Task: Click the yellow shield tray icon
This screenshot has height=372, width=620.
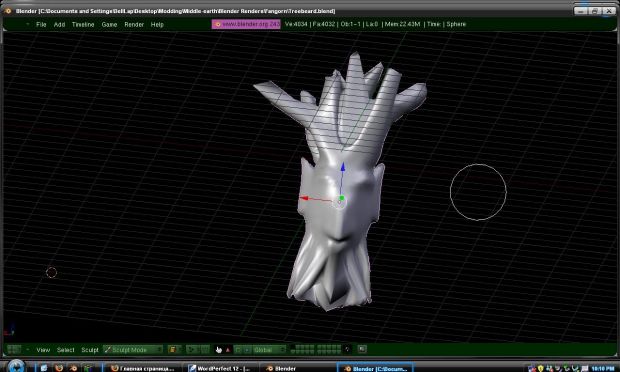Action: (x=541, y=368)
